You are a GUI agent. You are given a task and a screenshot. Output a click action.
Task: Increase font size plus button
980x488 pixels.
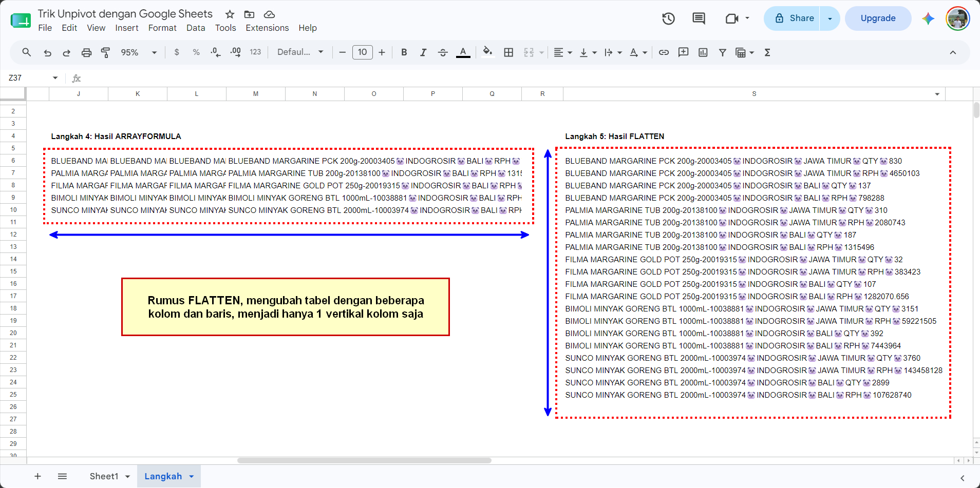[x=382, y=52]
